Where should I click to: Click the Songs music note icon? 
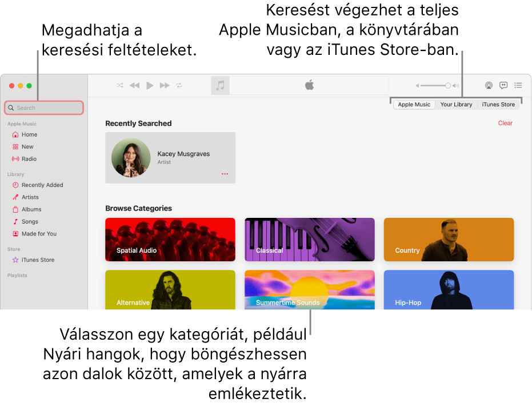coord(15,222)
